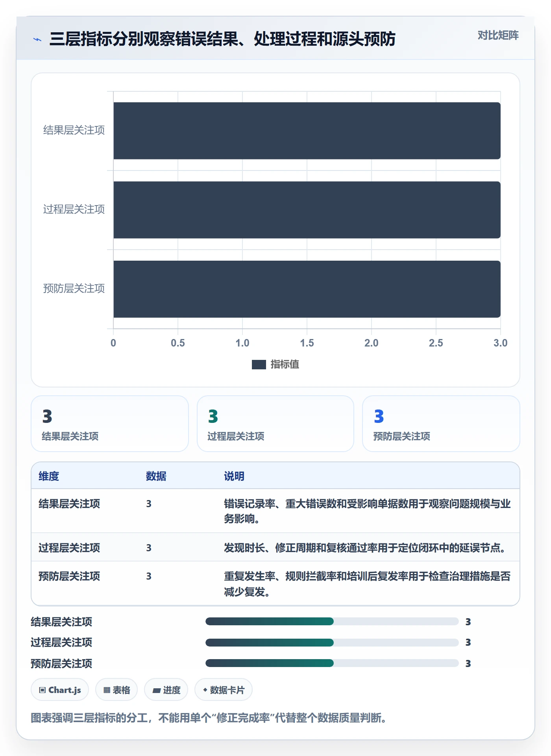Open the 预防层关注项 data card
Image resolution: width=551 pixels, height=756 pixels.
coord(441,424)
